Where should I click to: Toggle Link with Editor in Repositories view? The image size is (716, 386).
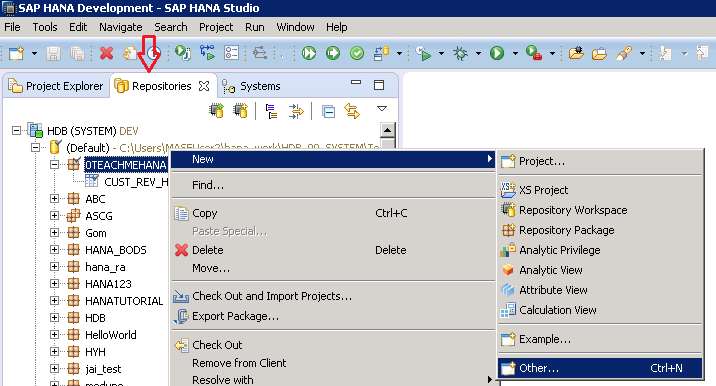(352, 111)
